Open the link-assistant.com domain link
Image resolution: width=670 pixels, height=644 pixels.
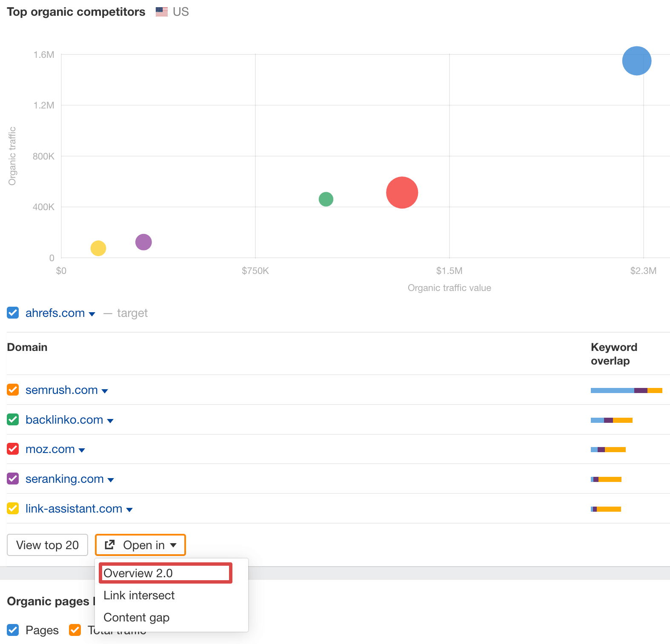pyautogui.click(x=74, y=509)
